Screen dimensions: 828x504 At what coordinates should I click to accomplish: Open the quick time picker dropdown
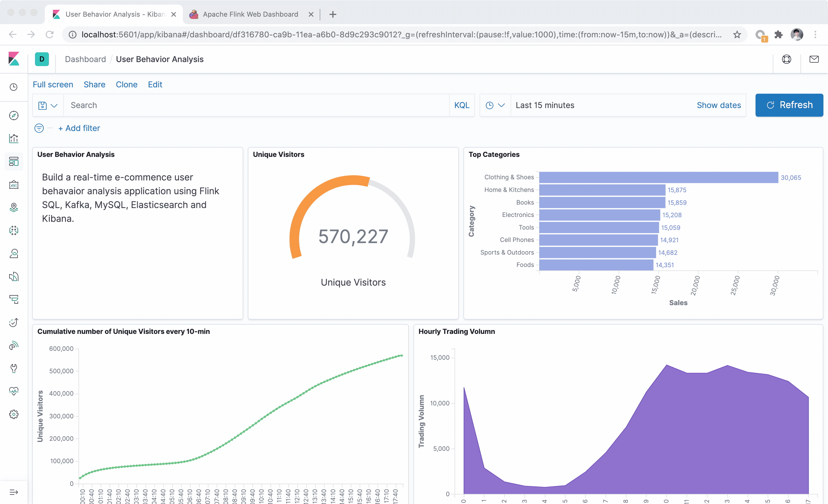pyautogui.click(x=495, y=105)
